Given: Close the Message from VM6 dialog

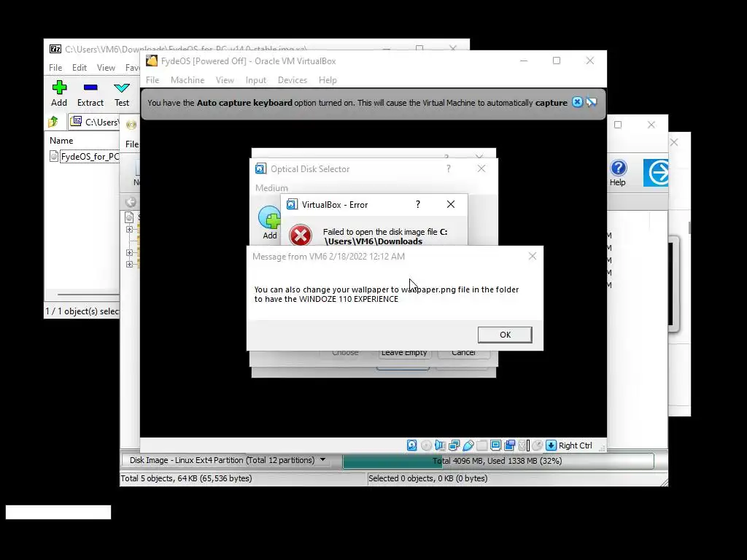Looking at the screenshot, I should click(x=532, y=256).
